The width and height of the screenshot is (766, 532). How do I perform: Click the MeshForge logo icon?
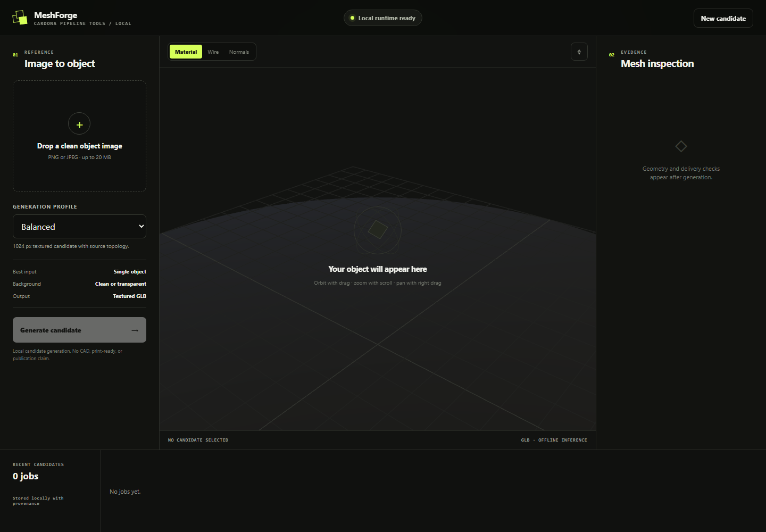[20, 18]
